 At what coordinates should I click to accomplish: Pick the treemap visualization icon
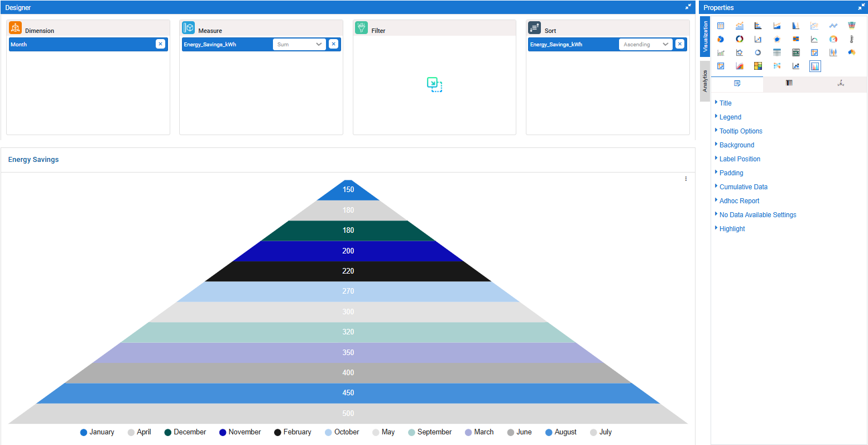[x=758, y=66]
